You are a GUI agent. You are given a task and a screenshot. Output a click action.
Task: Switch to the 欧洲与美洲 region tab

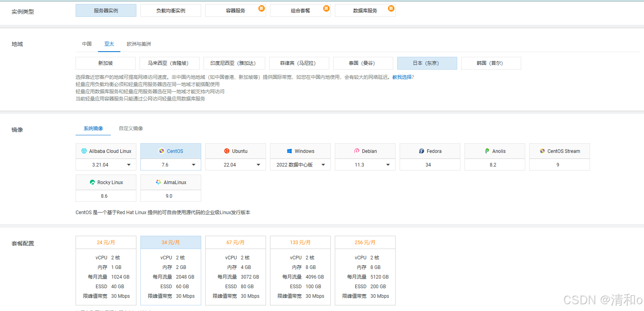tap(139, 44)
